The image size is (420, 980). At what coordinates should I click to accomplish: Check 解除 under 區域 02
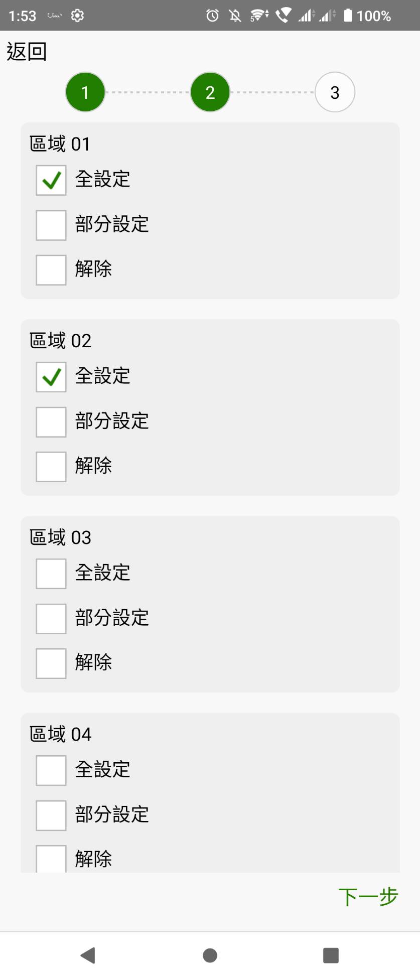click(x=51, y=467)
